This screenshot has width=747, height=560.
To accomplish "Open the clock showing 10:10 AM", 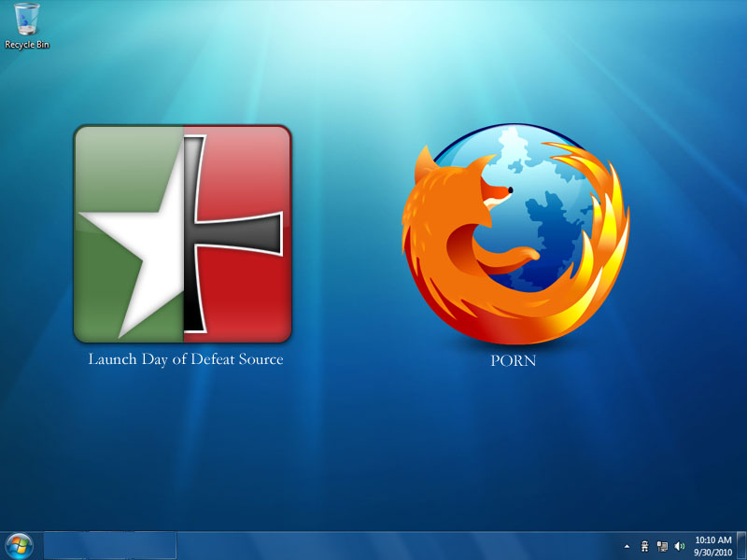I will point(712,546).
